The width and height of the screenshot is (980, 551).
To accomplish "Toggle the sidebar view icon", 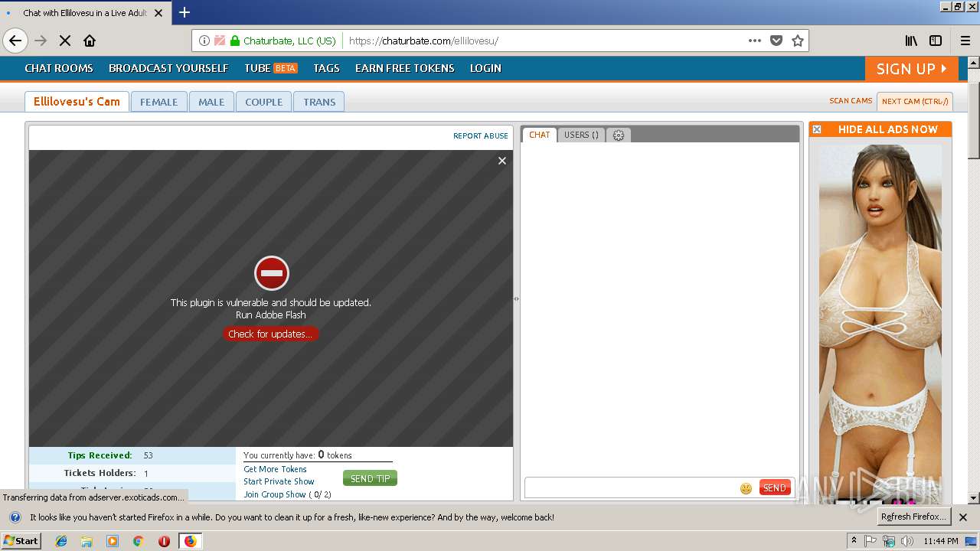I will point(936,41).
